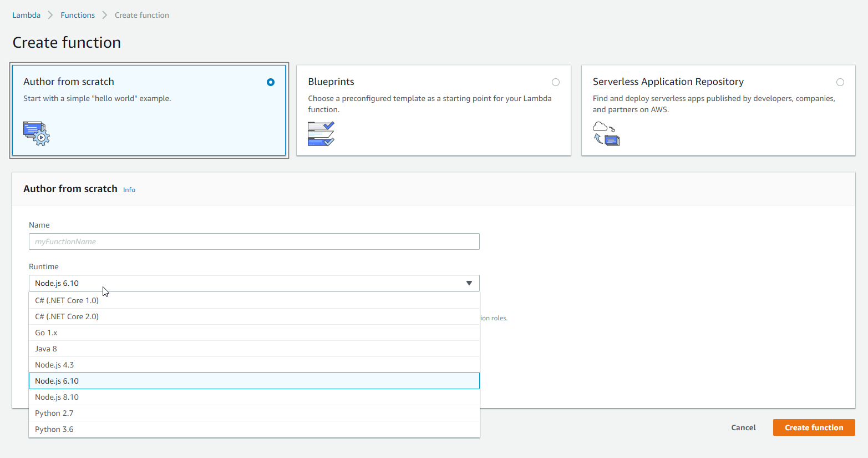Choose Python 3.6 runtime option
The image size is (868, 458).
[x=254, y=429]
